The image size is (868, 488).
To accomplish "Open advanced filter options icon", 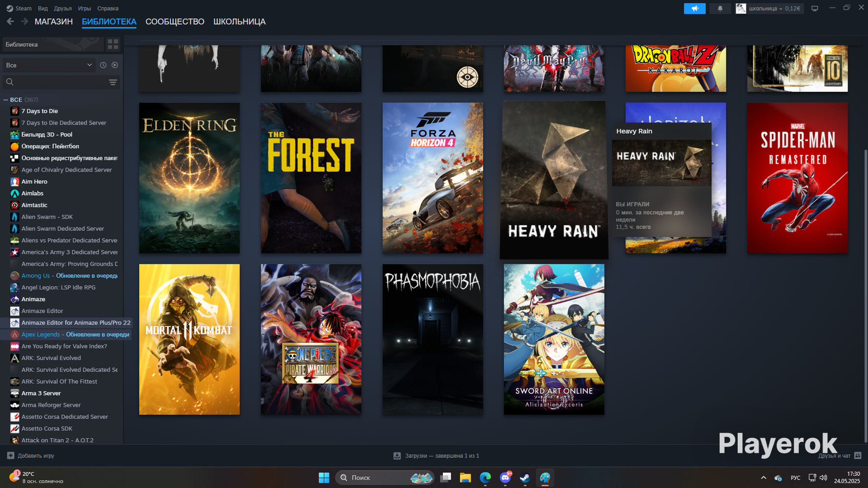I will tap(113, 82).
